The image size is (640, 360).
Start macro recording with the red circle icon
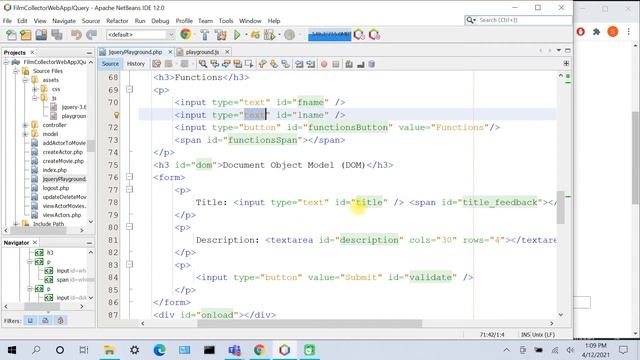(x=324, y=64)
